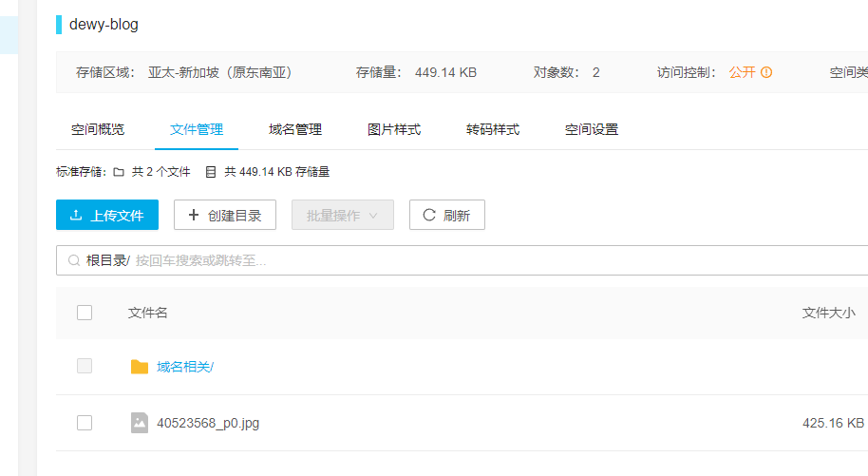Screen dimensions: 868x476
Task: Click the 刷新 button
Action: click(x=446, y=215)
